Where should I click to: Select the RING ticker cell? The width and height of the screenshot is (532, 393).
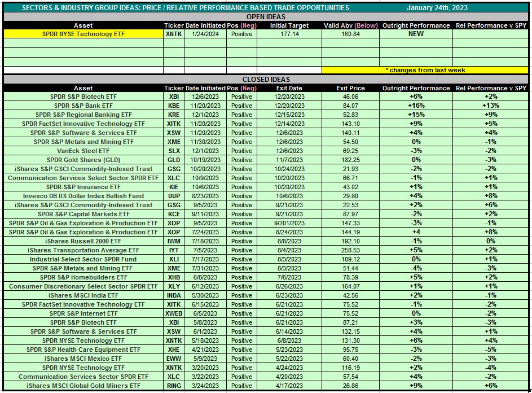174,386
